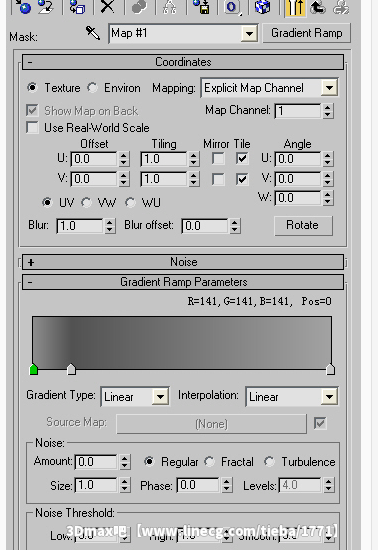Click the Put to Library icon
Image resolution: width=378 pixels, height=550 pixels.
click(x=202, y=7)
